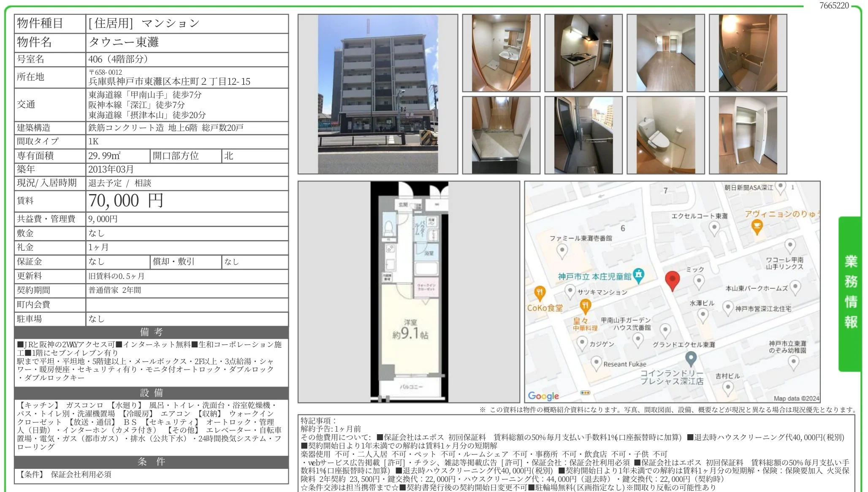
Task: Select the サツキマンション map marker
Action: (x=570, y=291)
